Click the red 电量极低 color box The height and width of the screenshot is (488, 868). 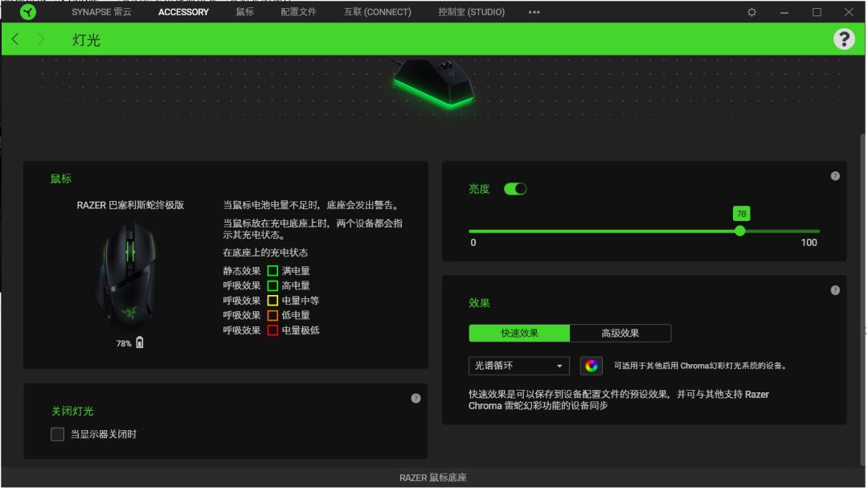click(272, 330)
